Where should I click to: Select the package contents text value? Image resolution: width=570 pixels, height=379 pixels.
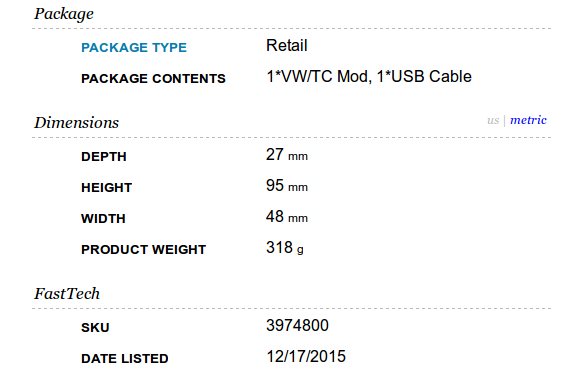click(x=369, y=77)
